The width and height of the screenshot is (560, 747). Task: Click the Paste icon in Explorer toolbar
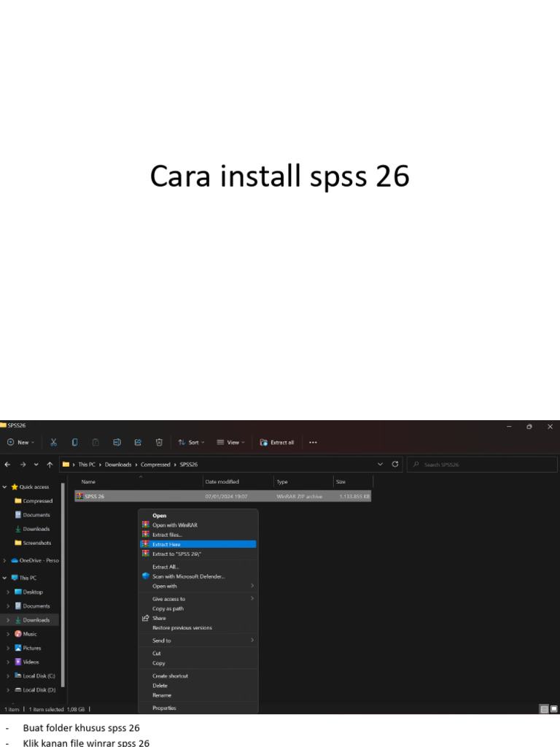pos(96,442)
